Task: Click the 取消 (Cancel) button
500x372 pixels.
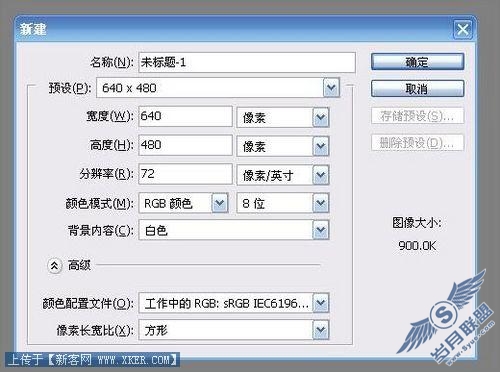Action: pos(417,89)
